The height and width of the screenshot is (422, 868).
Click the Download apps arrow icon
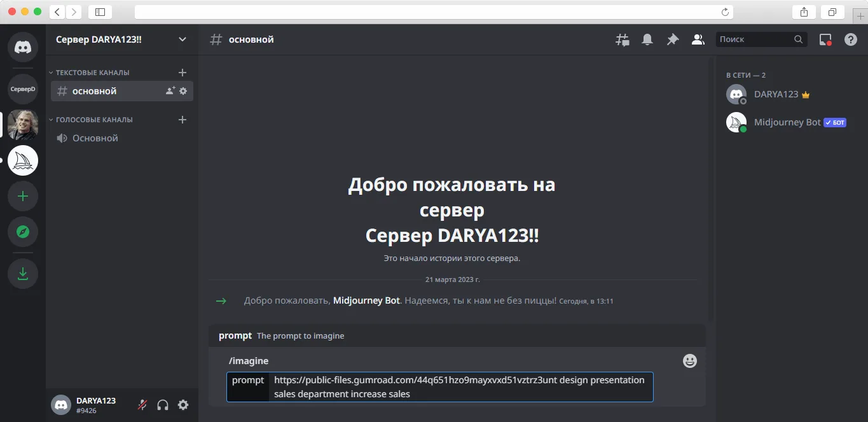23,274
